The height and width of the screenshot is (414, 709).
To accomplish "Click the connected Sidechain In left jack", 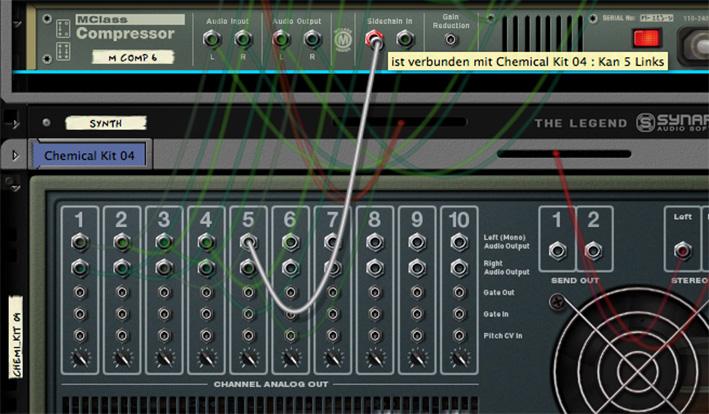I will coord(374,39).
